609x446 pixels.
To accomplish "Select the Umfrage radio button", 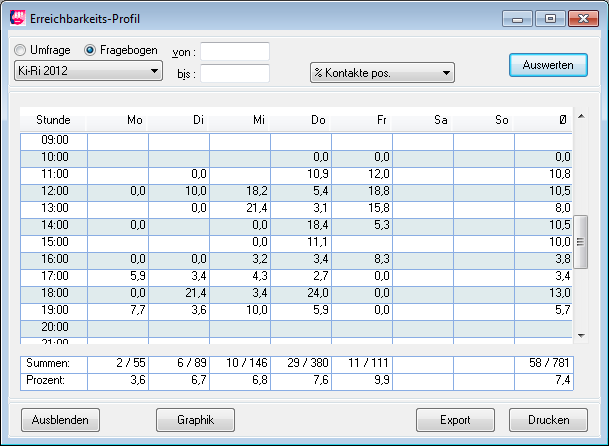I will (21, 50).
